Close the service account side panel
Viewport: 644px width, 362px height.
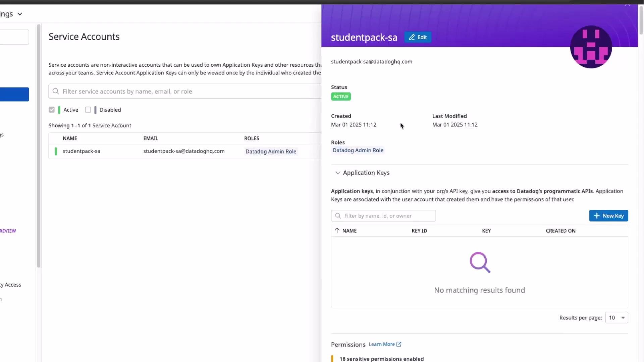click(x=627, y=4)
